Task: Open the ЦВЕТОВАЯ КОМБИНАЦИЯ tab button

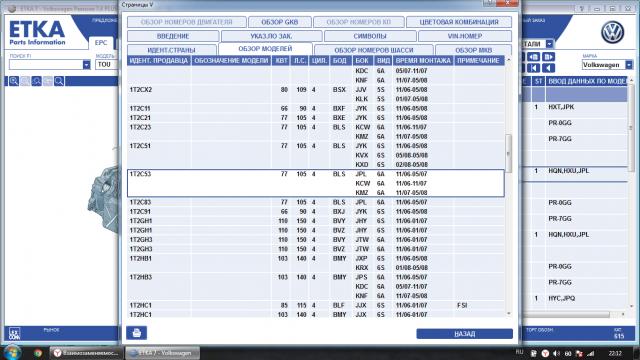Action: coord(459,22)
